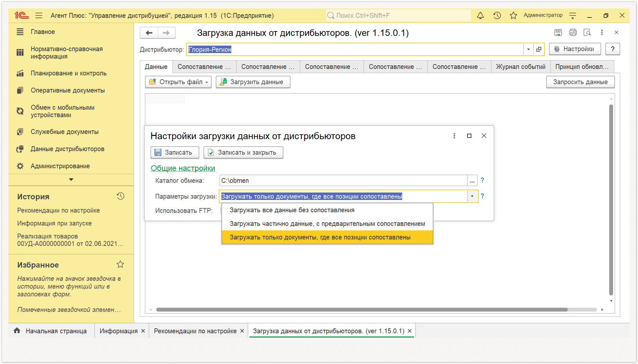Viewport: 638px width, 364px height.
Task: Click Записать и закрыть button
Action: (x=243, y=152)
